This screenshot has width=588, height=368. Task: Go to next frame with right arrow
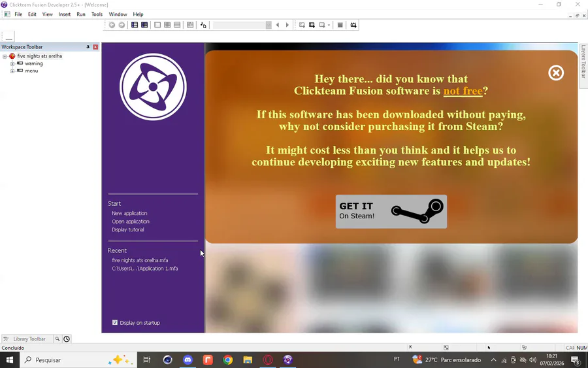click(287, 25)
